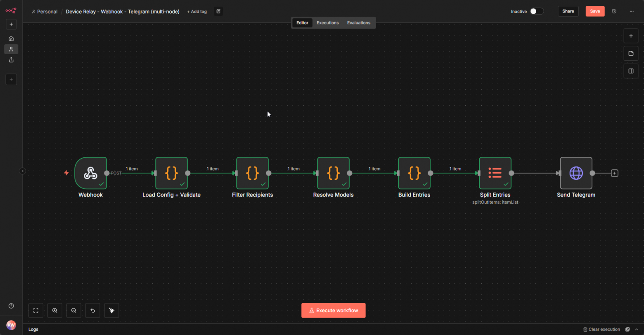644x335 pixels.
Task: Open the Split Entries list node
Action: pos(495,173)
